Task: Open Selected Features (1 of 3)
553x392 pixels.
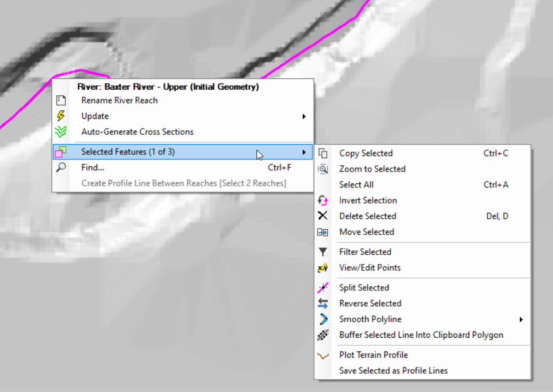Action: [x=183, y=152]
